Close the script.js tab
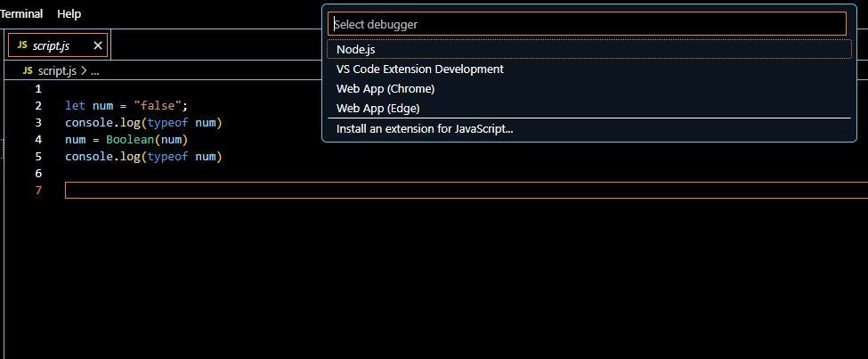Screen dimensions: 868x359 (x=98, y=45)
